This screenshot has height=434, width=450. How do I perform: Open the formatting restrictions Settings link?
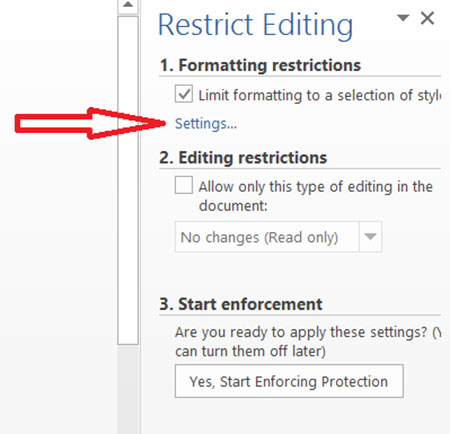[x=206, y=124]
